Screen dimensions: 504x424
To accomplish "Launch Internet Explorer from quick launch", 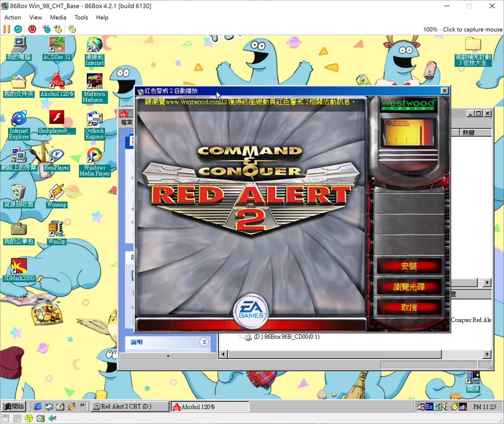I will coord(37,407).
